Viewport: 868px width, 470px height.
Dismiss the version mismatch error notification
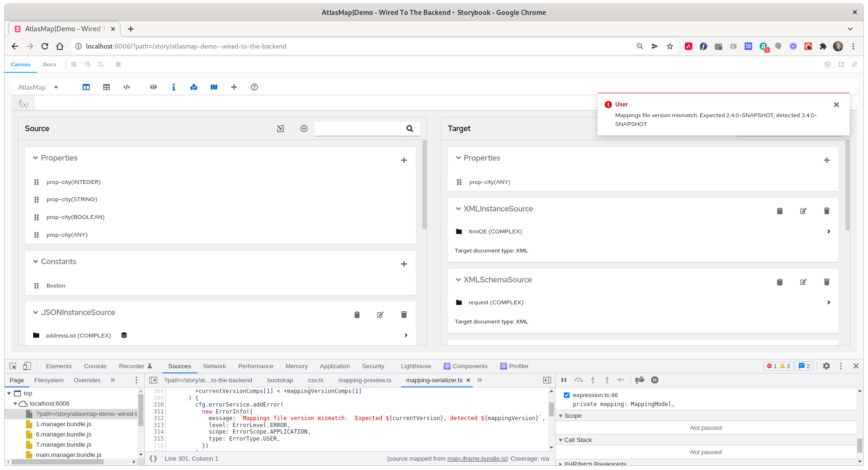[836, 105]
